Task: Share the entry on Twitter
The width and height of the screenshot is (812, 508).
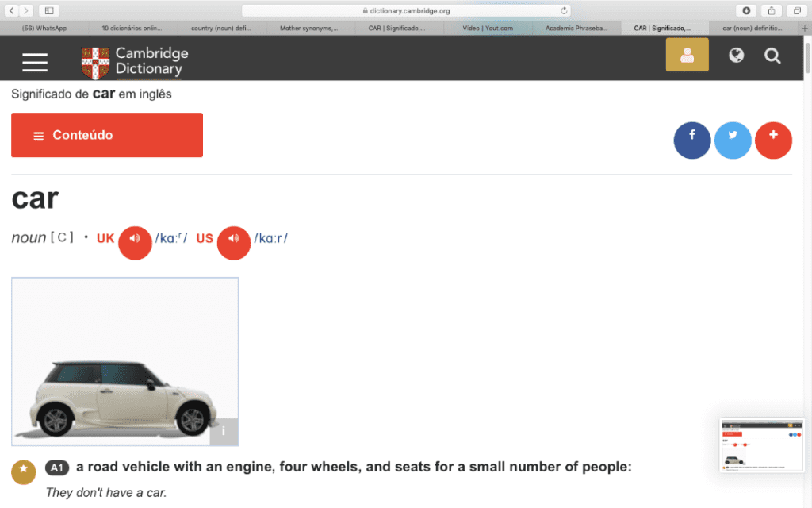Action: 733,141
